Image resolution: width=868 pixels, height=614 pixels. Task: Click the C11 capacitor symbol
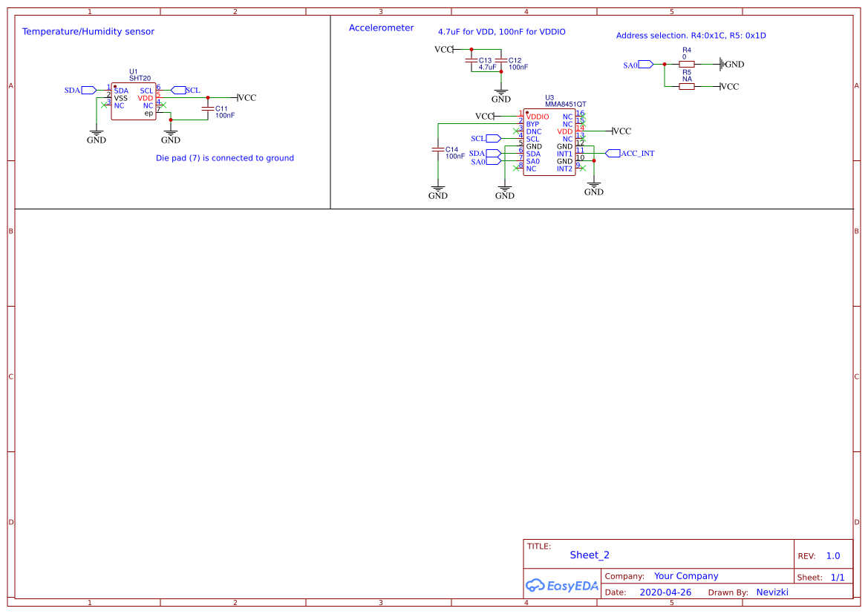coord(208,109)
